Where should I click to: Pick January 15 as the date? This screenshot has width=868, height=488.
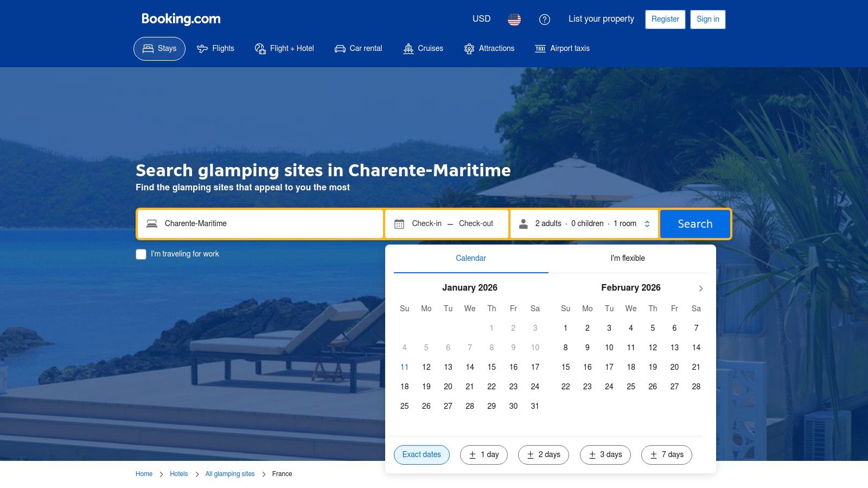(492, 367)
